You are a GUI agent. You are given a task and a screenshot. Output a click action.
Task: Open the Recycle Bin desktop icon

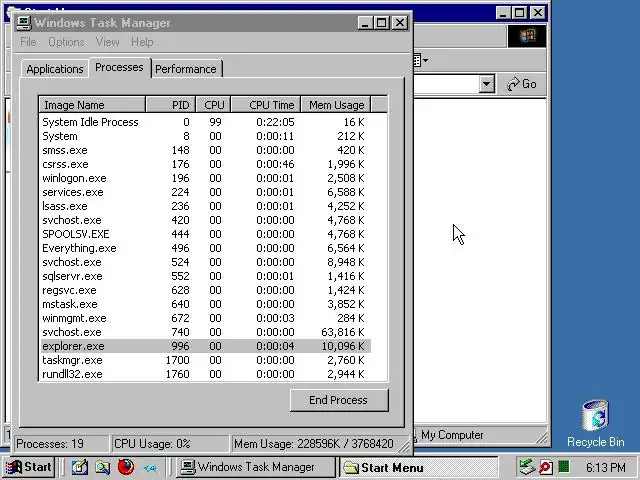[x=596, y=423]
